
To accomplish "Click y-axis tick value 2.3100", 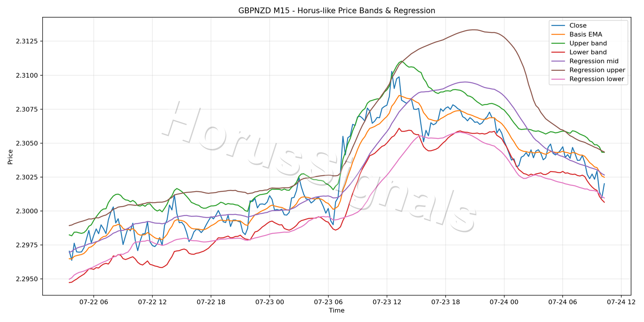I will [27, 75].
